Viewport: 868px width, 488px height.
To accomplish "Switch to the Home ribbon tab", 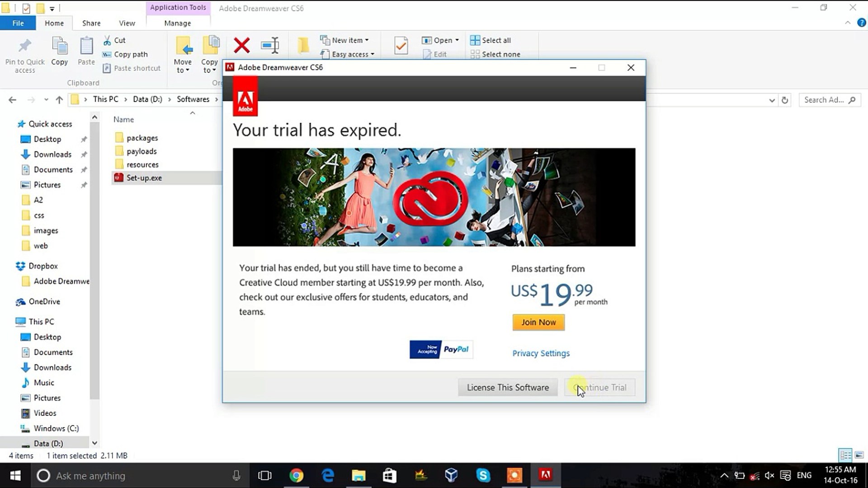I will pyautogui.click(x=54, y=23).
